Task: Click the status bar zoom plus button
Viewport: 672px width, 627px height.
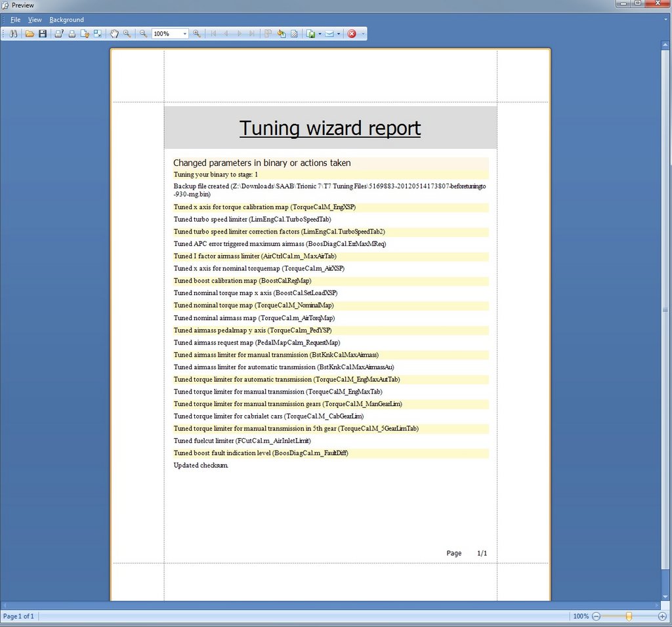Action: click(662, 616)
